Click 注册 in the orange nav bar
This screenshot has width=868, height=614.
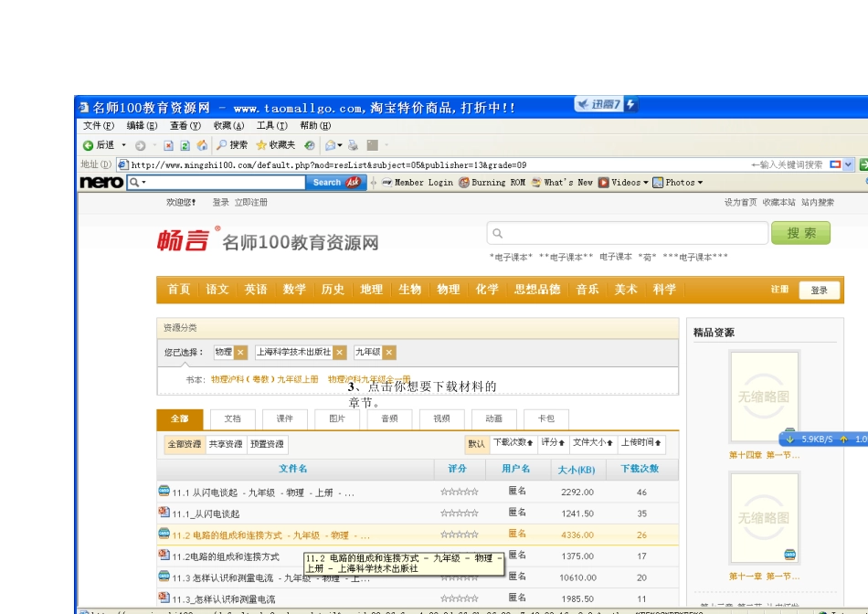[779, 290]
